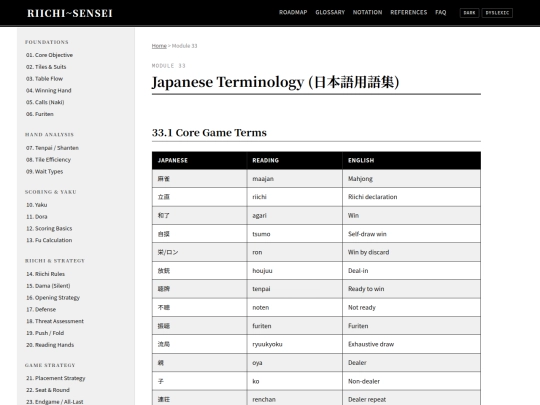The image size is (540, 405).
Task: Open the RIICHI~SENSEI home logo
Action: pos(70,13)
